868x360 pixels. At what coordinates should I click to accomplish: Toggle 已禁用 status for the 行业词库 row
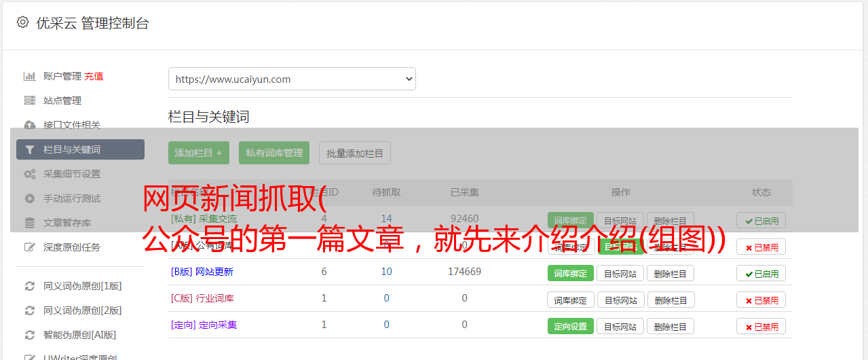point(761,300)
